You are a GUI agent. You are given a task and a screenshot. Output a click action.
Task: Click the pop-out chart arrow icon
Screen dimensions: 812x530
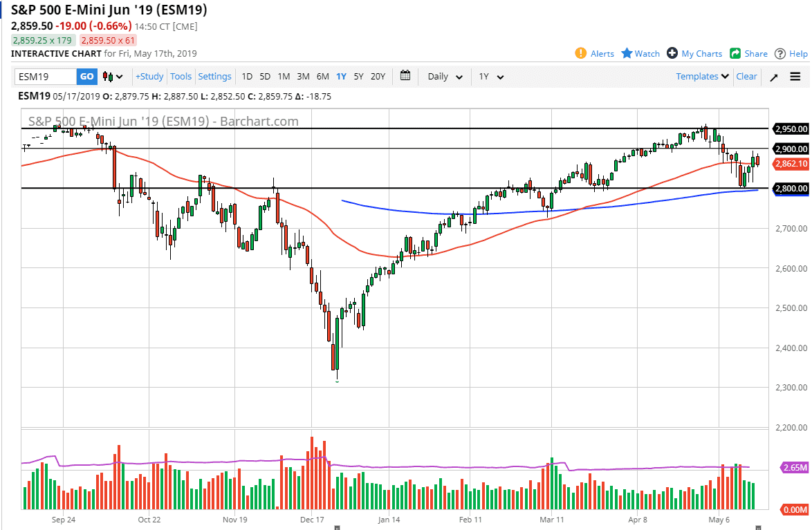pos(773,77)
